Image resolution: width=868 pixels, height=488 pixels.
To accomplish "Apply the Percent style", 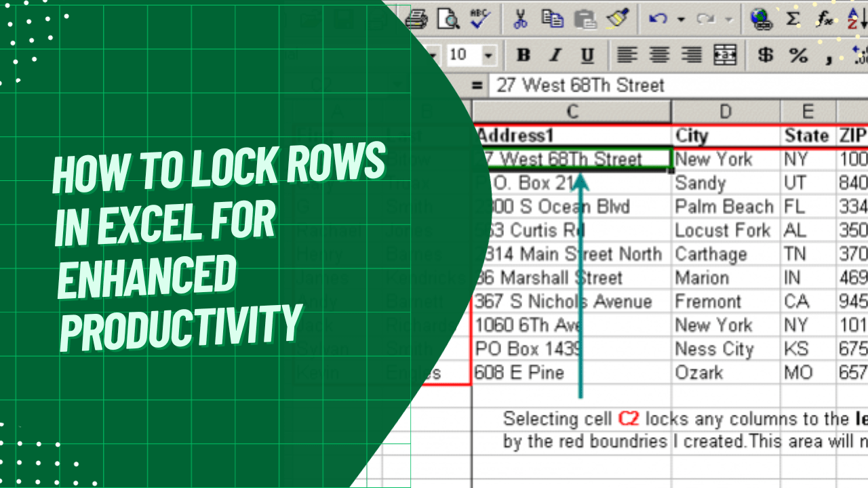I will pos(798,55).
